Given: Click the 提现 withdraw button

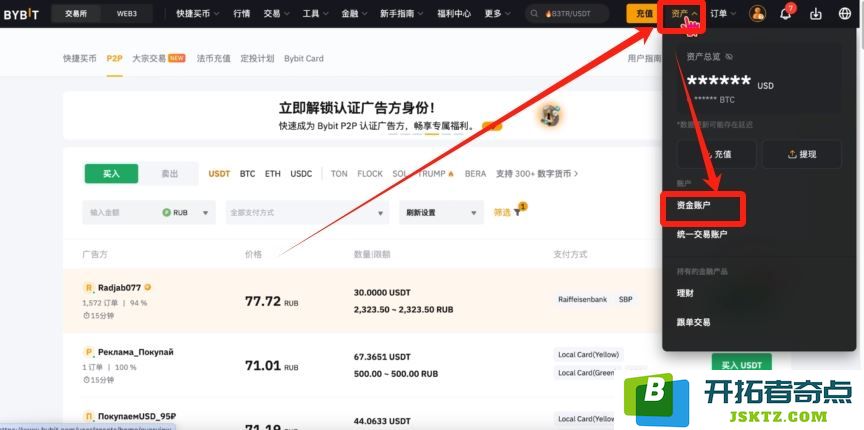Looking at the screenshot, I should point(802,154).
